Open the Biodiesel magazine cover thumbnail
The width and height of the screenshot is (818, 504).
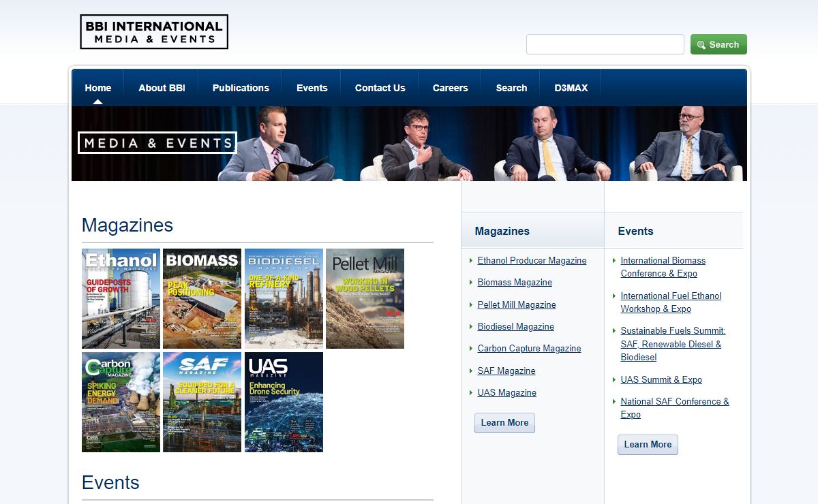[284, 298]
